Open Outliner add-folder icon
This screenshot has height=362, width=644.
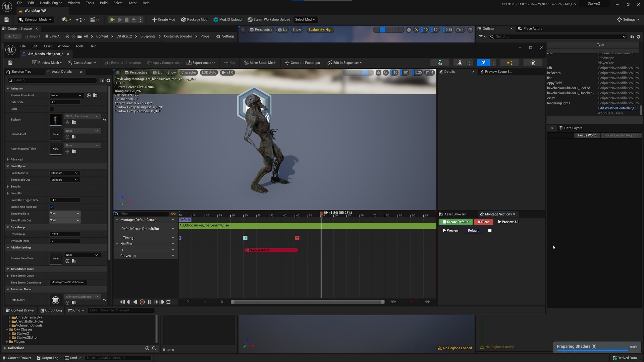(632, 37)
